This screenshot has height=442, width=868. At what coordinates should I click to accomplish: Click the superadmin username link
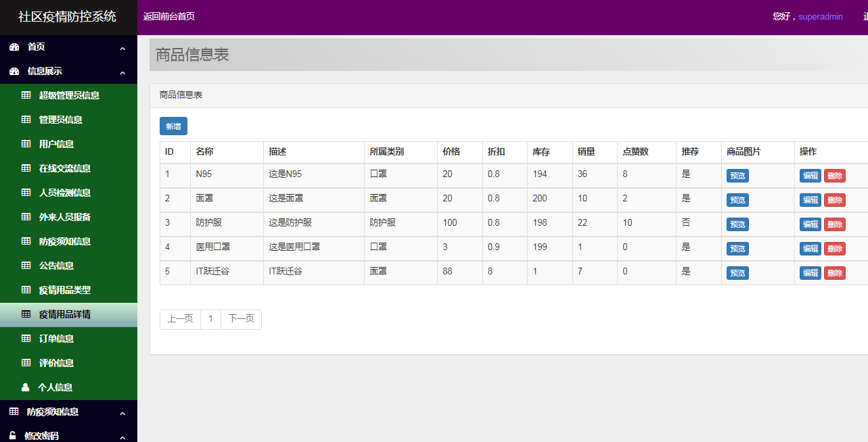click(x=821, y=16)
